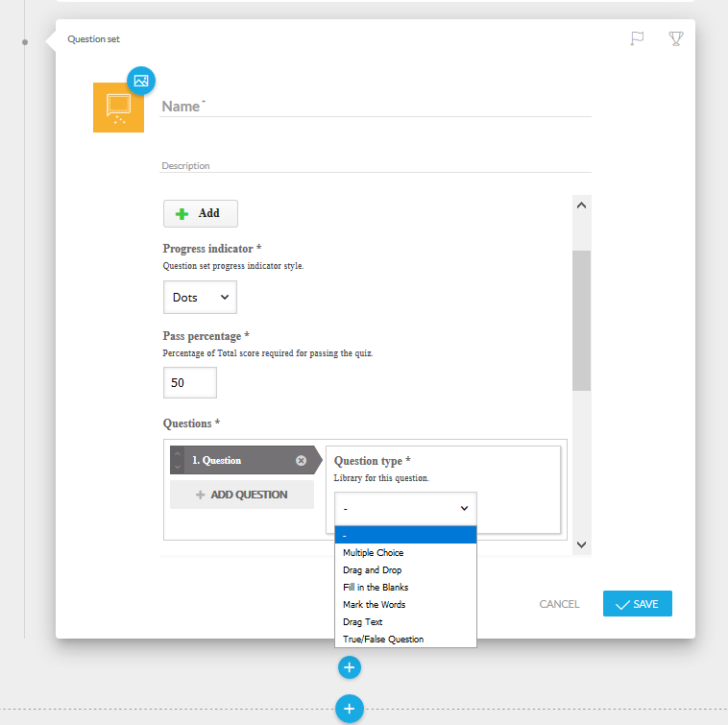Click the Add button with green plus
This screenshot has width=728, height=725.
201,213
